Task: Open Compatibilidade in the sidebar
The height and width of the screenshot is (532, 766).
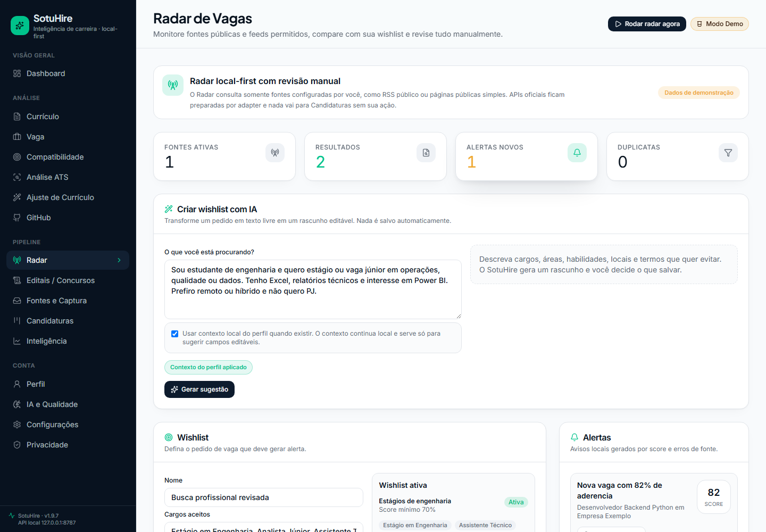Action: (68, 157)
